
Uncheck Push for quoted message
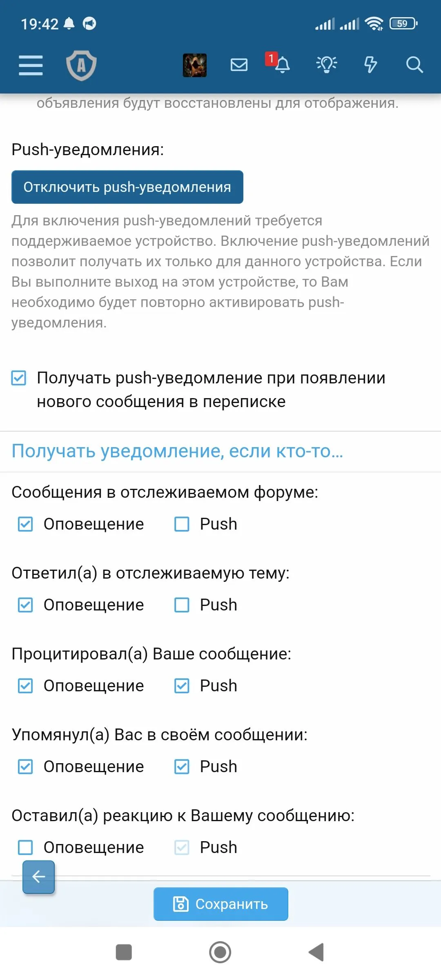(x=182, y=686)
